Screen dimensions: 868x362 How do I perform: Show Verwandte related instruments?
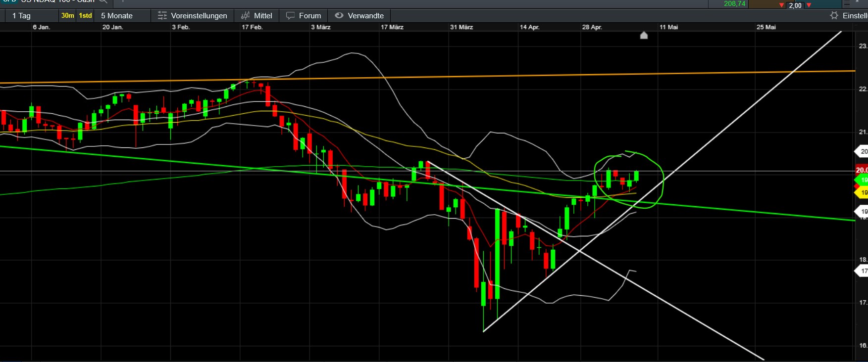click(359, 16)
